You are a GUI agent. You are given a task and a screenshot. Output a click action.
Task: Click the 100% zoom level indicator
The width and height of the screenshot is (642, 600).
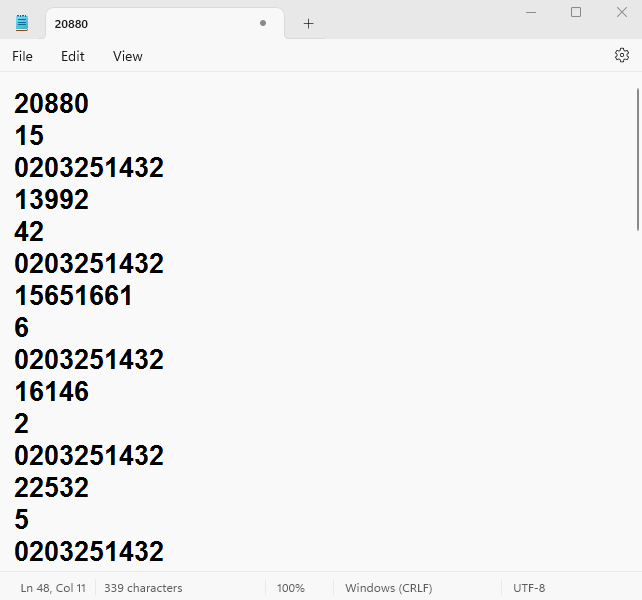coord(290,588)
